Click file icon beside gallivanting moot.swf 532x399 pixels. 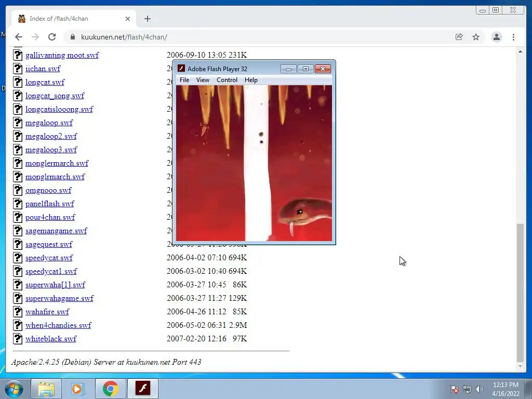[18, 55]
